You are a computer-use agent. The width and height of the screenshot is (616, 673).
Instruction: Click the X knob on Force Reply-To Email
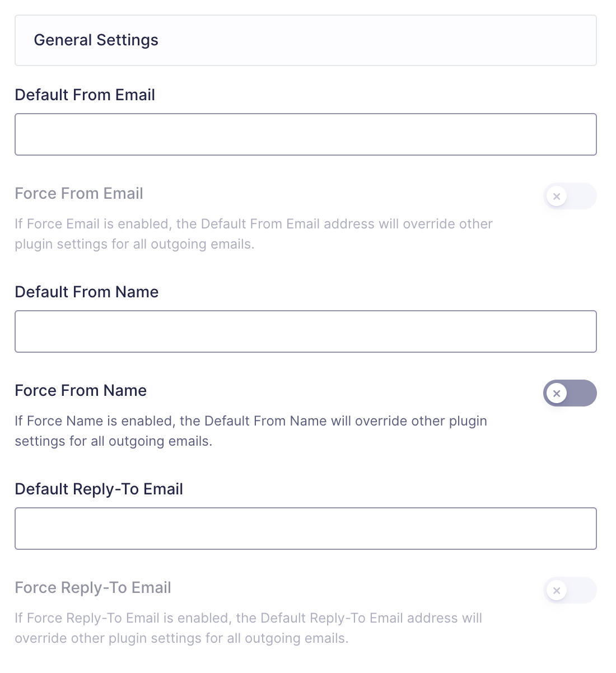pyautogui.click(x=557, y=590)
